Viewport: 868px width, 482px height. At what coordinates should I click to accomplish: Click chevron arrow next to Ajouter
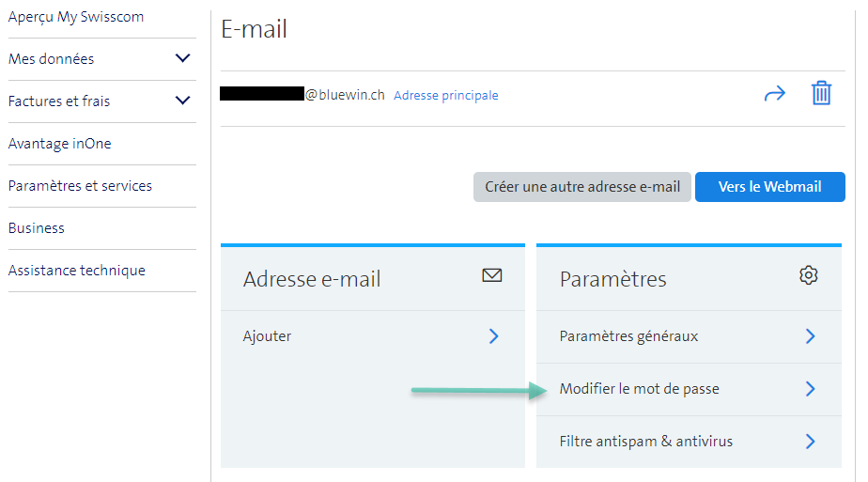[494, 336]
